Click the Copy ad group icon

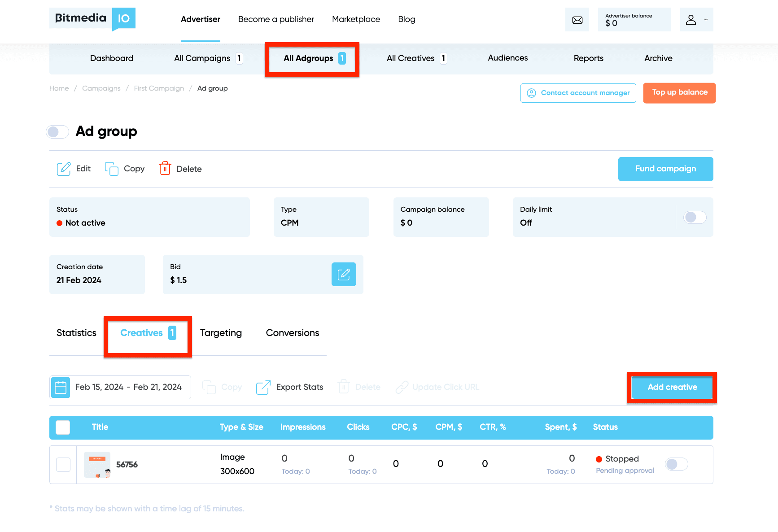coord(111,169)
